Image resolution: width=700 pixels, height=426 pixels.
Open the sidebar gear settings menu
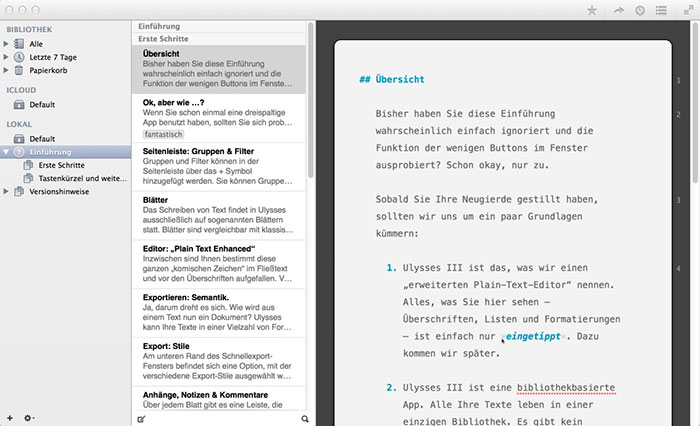[29, 418]
